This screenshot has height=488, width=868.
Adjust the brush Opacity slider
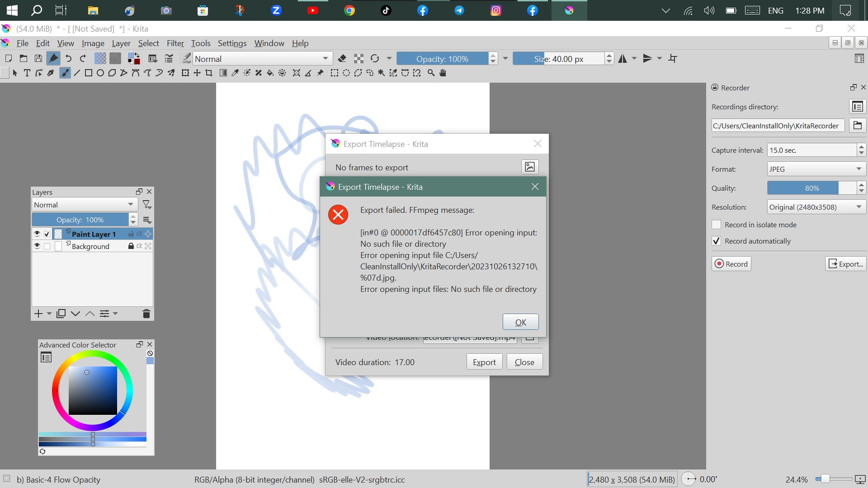443,59
